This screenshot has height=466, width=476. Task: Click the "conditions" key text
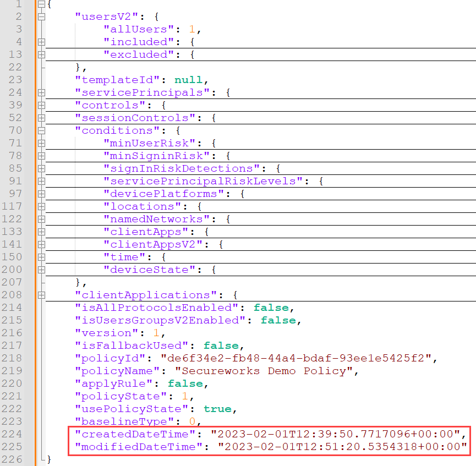(x=117, y=130)
